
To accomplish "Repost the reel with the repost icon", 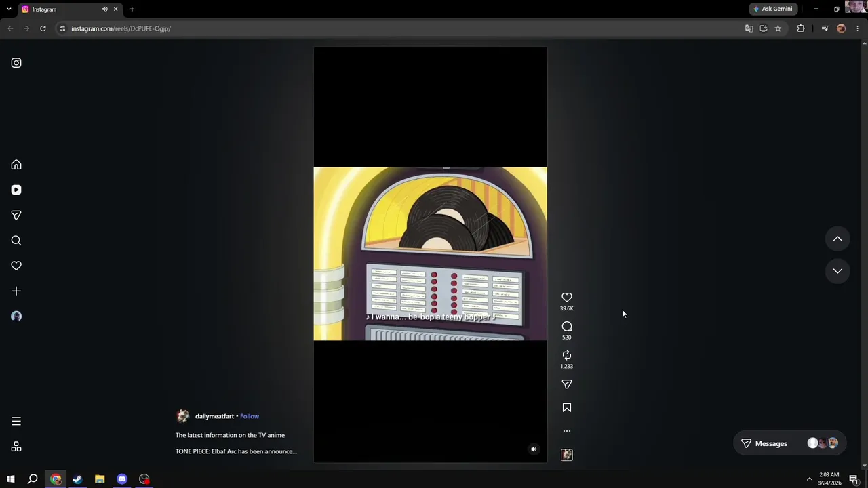I will [x=567, y=355].
